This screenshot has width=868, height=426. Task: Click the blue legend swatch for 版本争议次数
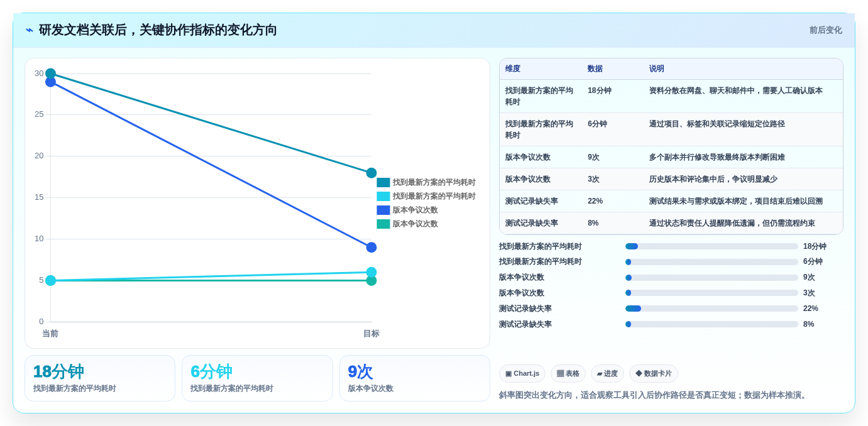pyautogui.click(x=383, y=210)
